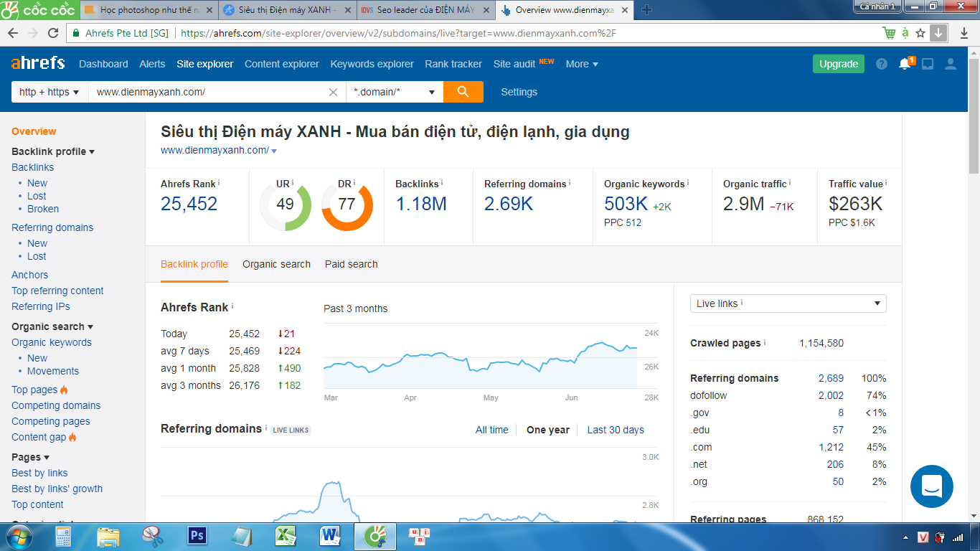This screenshot has height=551, width=980.
Task: Click the orange search magnifier button
Action: click(x=463, y=92)
